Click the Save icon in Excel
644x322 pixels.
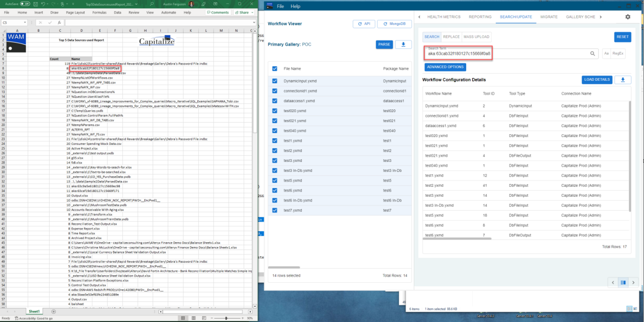[36, 4]
